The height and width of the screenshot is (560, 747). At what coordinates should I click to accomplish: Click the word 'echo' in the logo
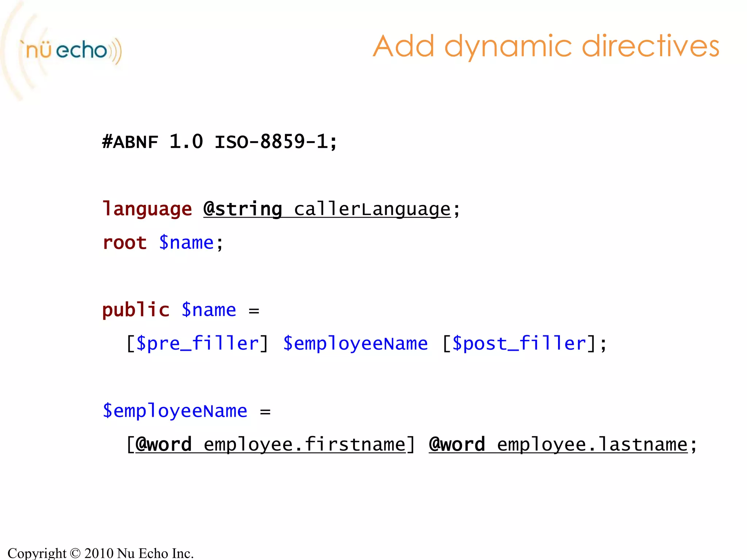coord(82,50)
